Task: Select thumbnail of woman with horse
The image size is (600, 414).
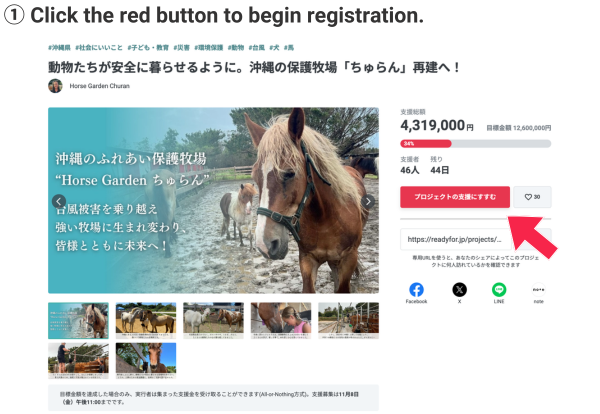Action: [281, 321]
